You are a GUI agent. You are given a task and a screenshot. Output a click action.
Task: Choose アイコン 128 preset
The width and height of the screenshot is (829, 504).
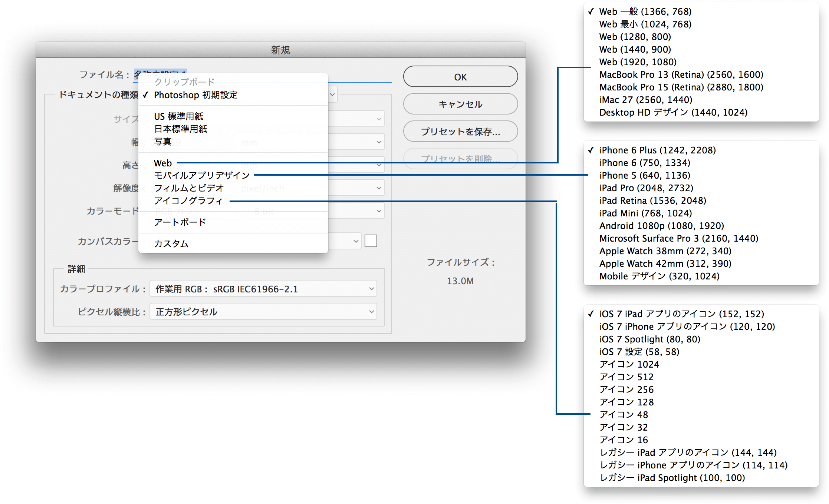(701, 402)
